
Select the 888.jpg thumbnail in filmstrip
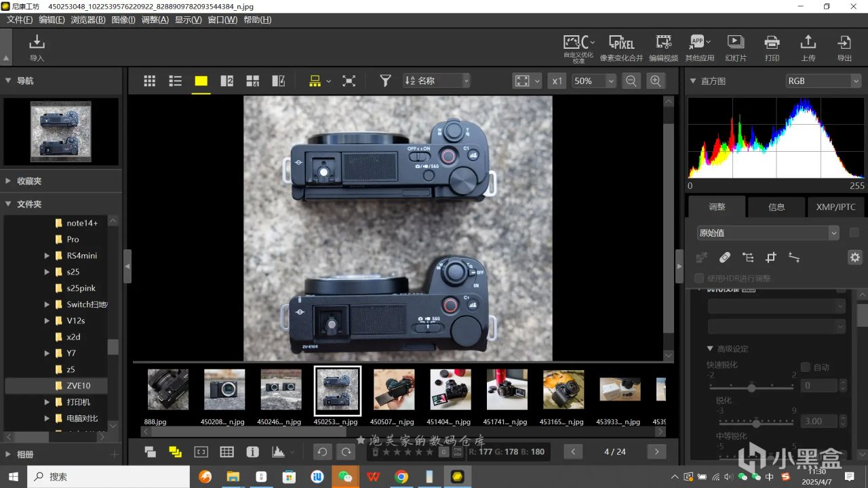(x=168, y=390)
